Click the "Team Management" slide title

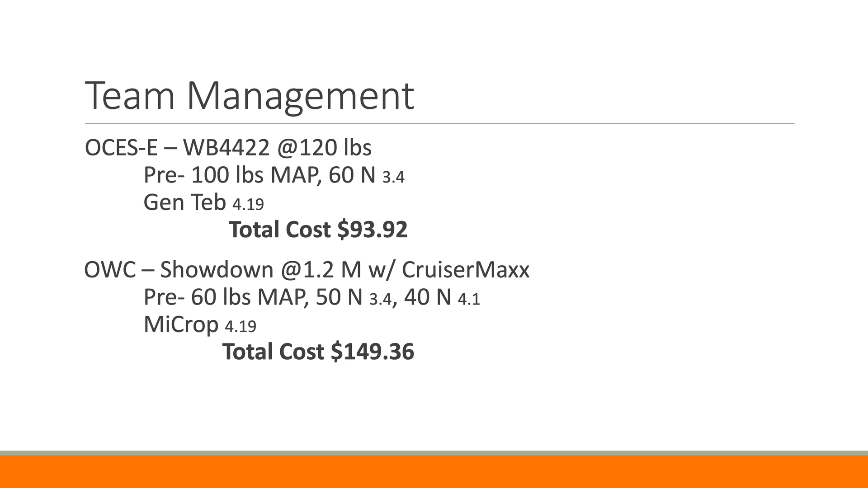click(249, 96)
